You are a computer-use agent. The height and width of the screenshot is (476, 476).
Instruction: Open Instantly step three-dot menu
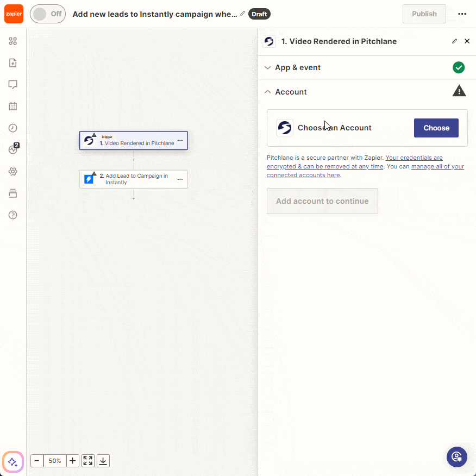point(180,179)
